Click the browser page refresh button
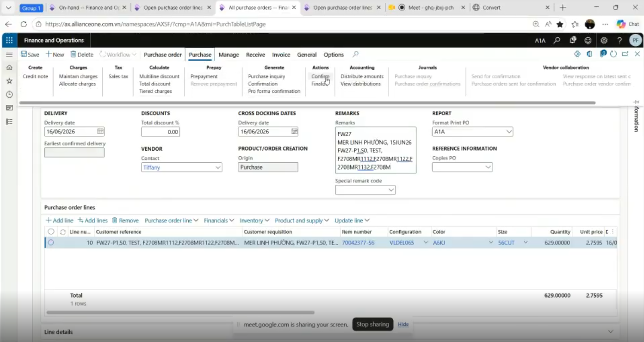Image resolution: width=644 pixels, height=342 pixels. point(24,24)
